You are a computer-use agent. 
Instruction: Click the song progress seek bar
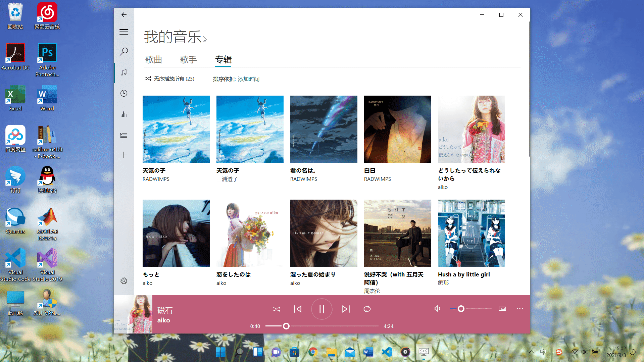(322, 326)
